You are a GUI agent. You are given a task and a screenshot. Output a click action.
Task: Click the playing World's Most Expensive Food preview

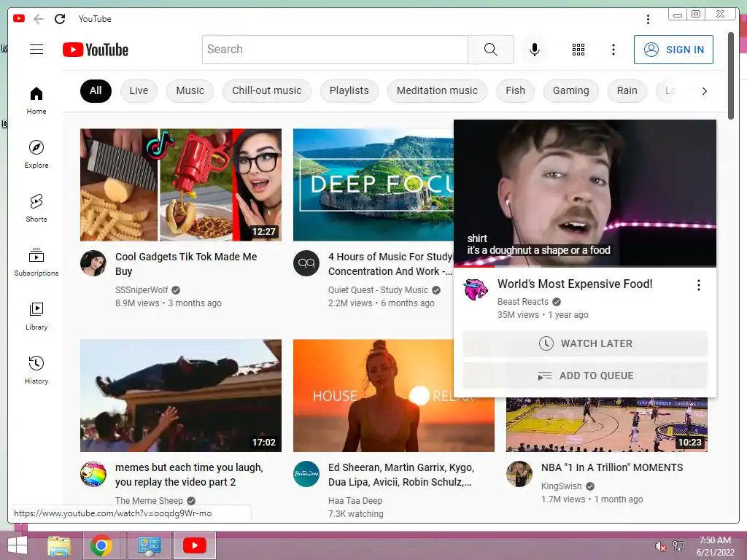pos(585,192)
